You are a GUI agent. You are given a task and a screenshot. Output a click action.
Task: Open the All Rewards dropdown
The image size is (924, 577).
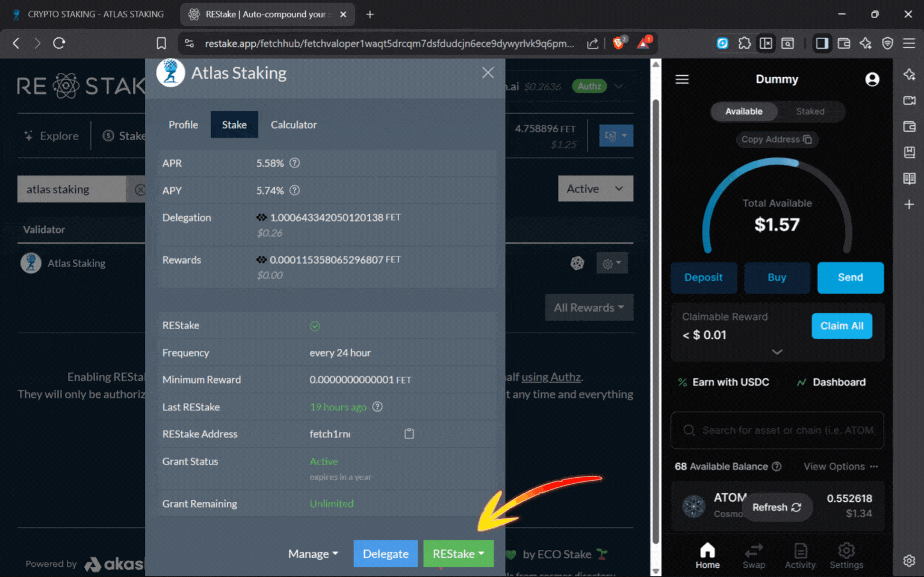pos(589,307)
